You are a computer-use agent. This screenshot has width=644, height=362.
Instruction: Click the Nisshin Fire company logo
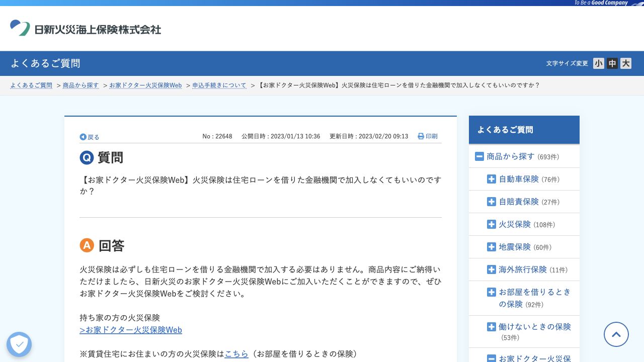click(86, 28)
